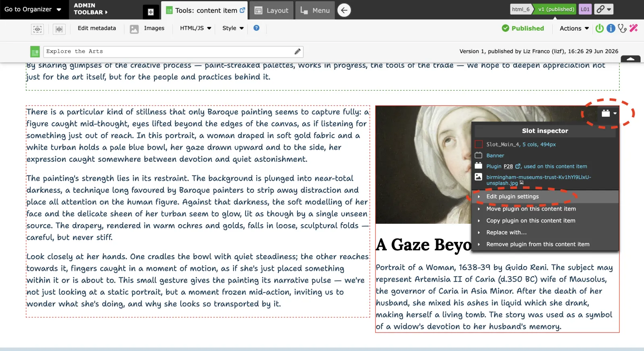The image size is (644, 351).
Task: Open content item in new window icon
Action: click(242, 10)
